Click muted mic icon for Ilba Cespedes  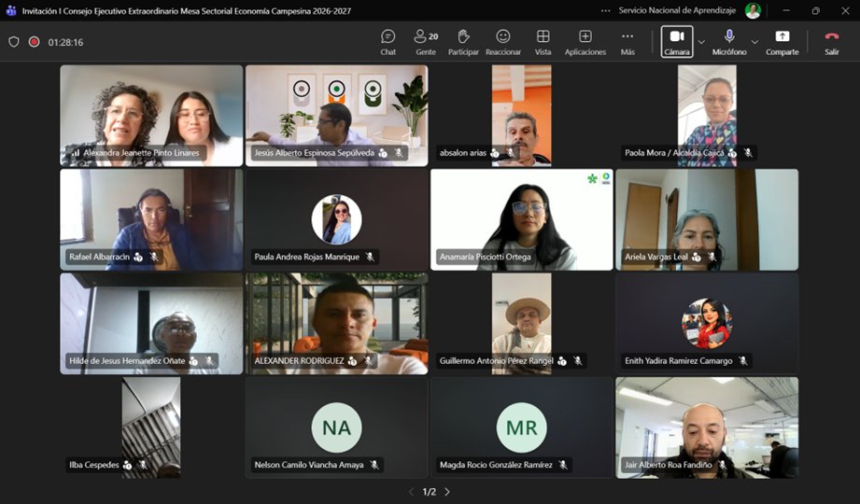(x=143, y=465)
